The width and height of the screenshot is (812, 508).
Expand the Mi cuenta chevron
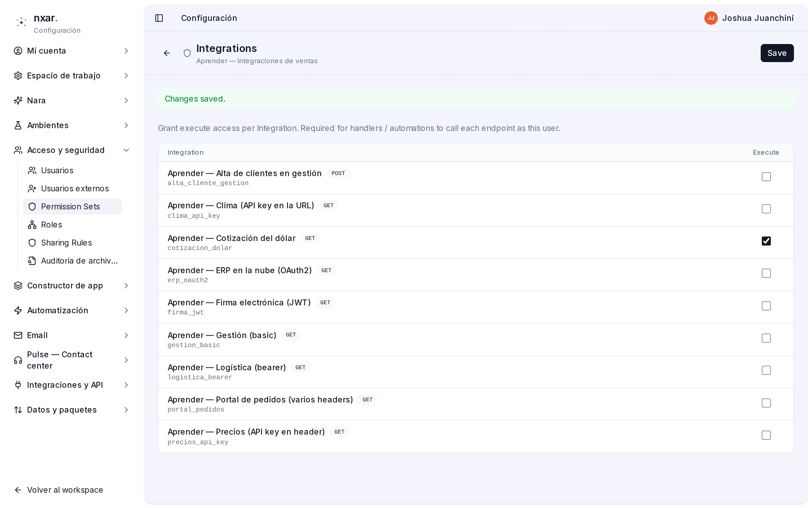(126, 51)
